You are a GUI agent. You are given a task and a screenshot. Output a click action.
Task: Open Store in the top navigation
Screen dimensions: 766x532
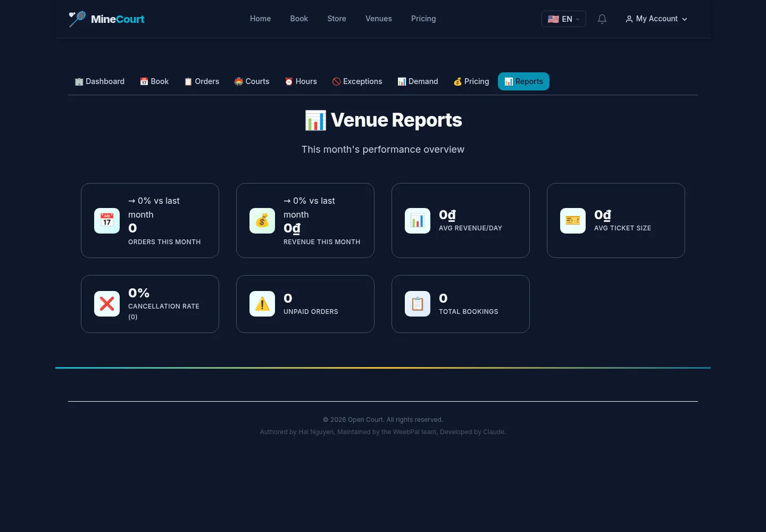point(337,19)
